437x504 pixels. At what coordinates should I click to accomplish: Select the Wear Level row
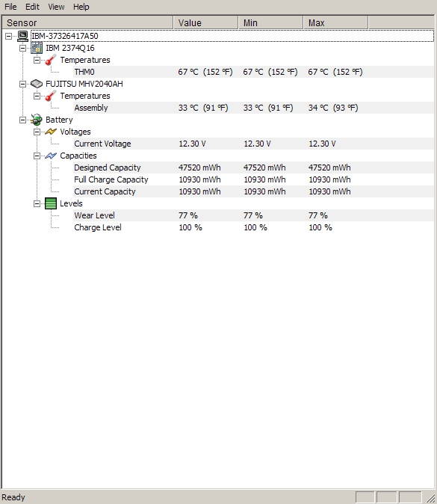coord(254,215)
